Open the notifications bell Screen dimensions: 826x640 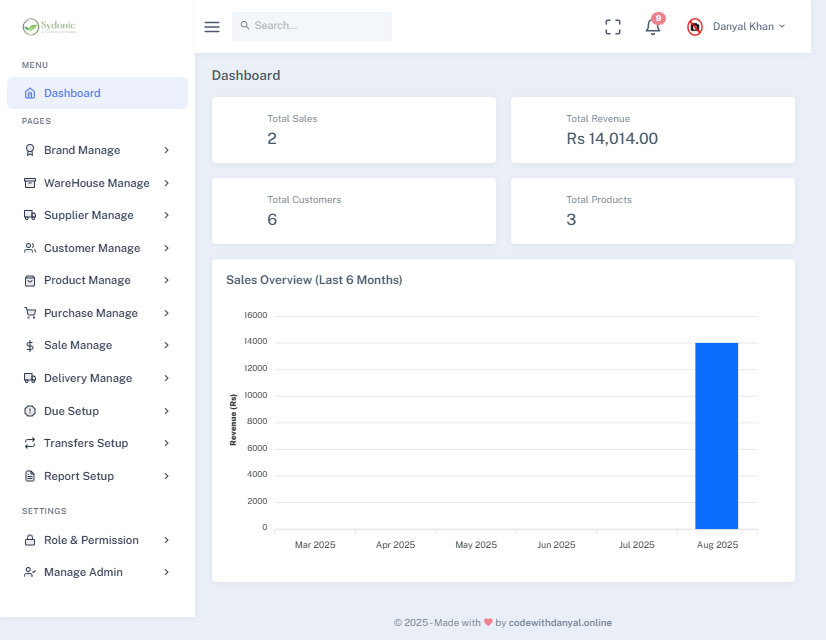click(x=653, y=27)
